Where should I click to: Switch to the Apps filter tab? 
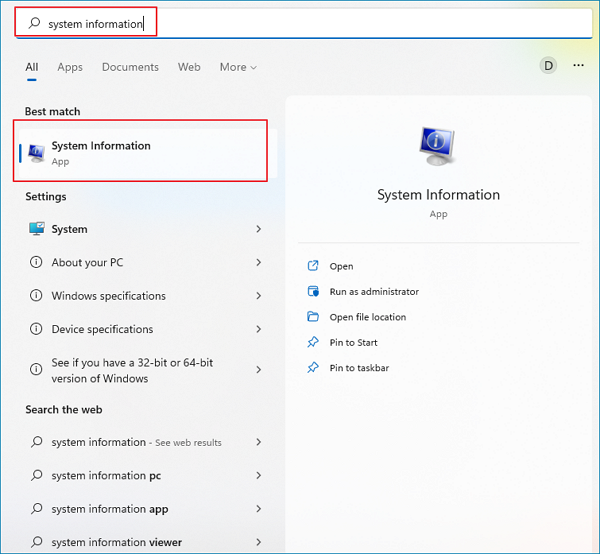coord(70,67)
